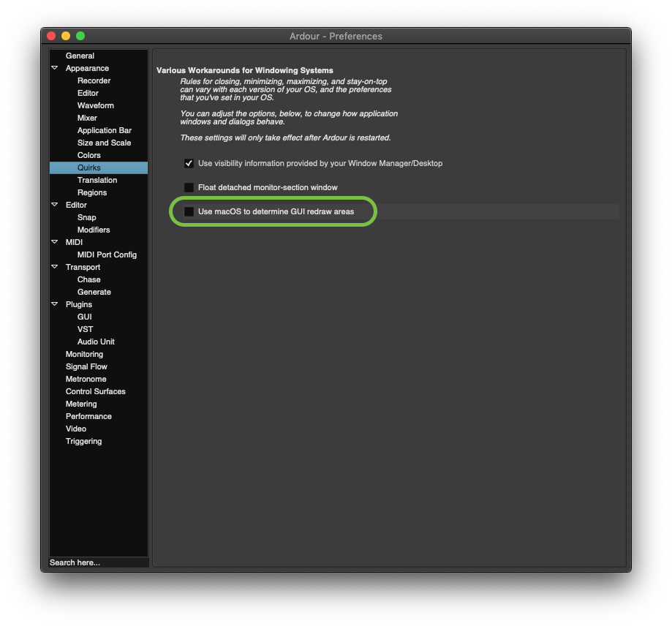Viewport: 672px width, 626px height.
Task: Select Colors under Appearance
Action: click(x=89, y=155)
